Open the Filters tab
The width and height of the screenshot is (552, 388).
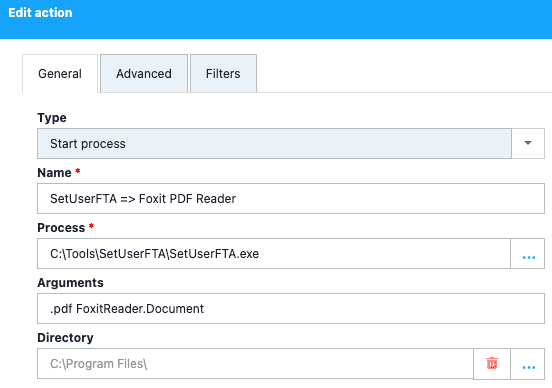pyautogui.click(x=223, y=74)
